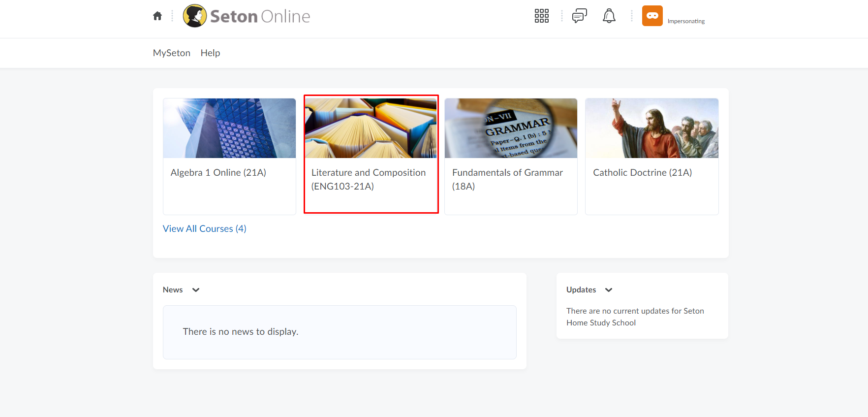Open Catholic Doctrine course image
Image resolution: width=868 pixels, height=417 pixels.
pyautogui.click(x=652, y=128)
